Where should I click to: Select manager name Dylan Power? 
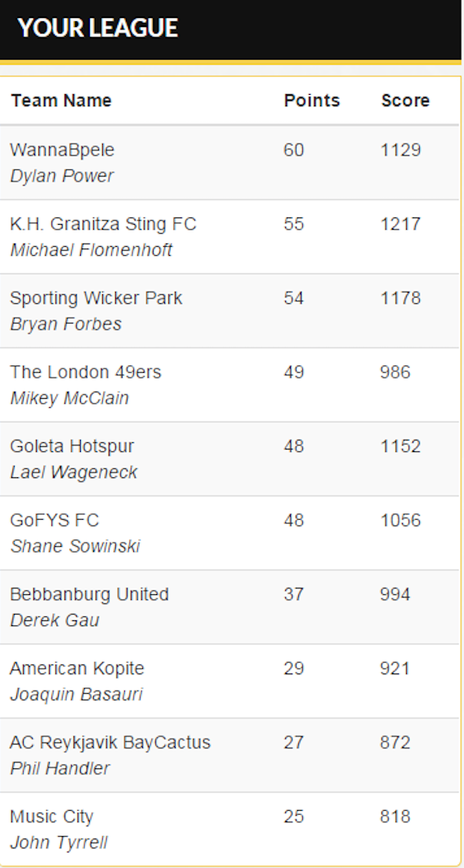point(62,176)
